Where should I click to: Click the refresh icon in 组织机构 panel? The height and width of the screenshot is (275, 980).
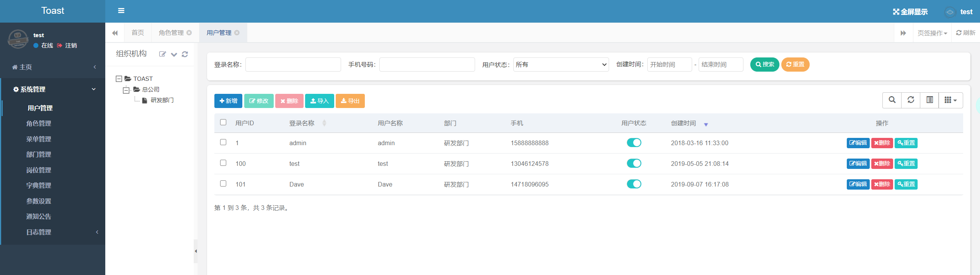[185, 54]
